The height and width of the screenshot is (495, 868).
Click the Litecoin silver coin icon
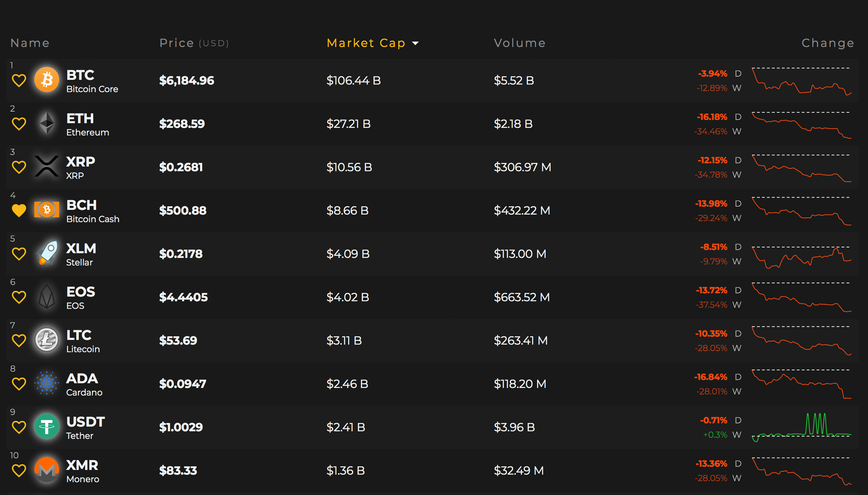tap(47, 340)
